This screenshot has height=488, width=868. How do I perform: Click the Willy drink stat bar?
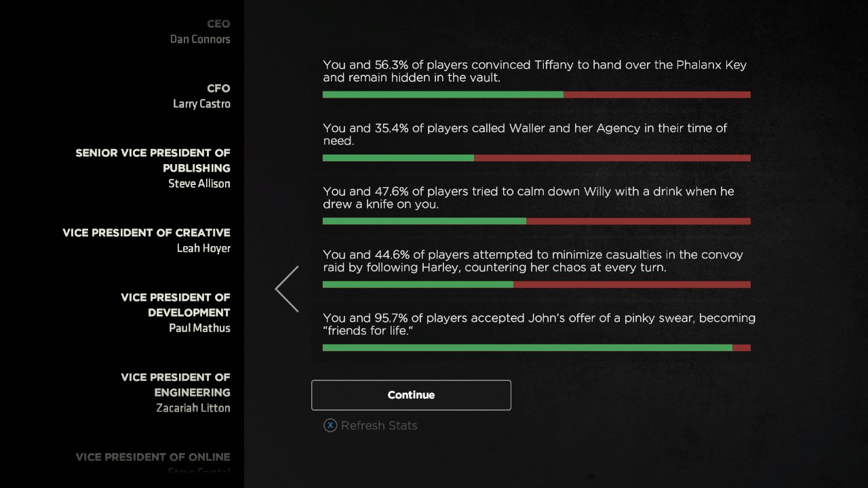click(536, 221)
